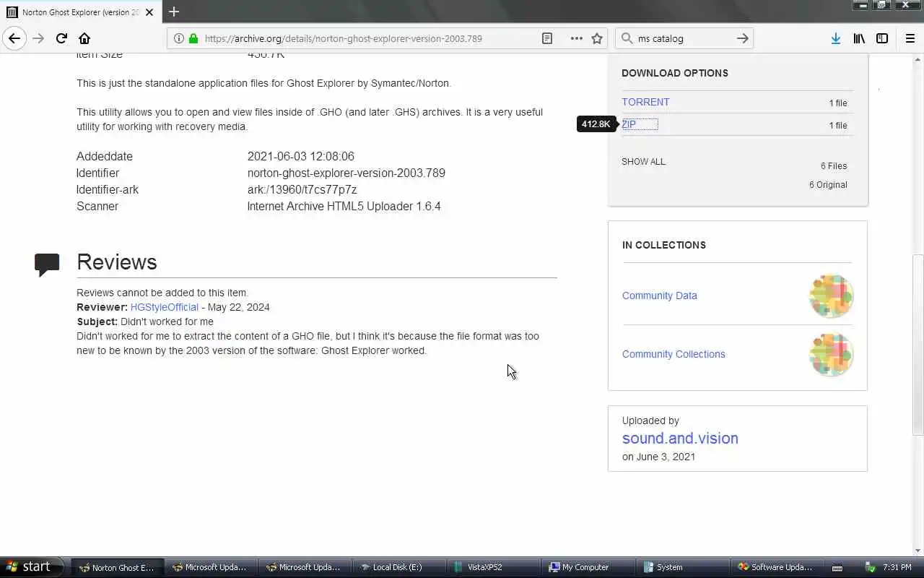Screen dimensions: 924x578
Task: Open the library menu icon
Action: pos(859,38)
